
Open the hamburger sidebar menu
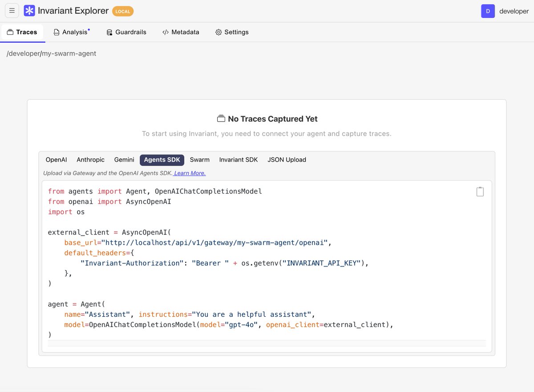(12, 11)
